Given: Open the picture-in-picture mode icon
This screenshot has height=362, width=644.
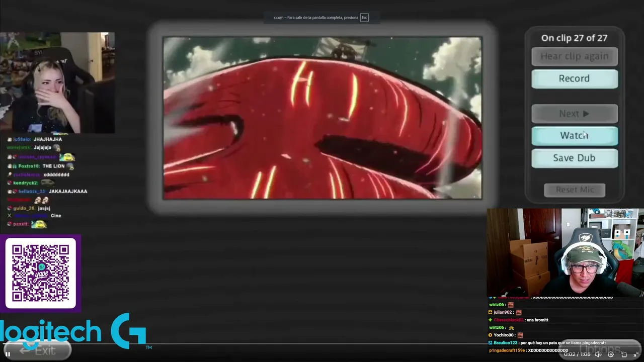Looking at the screenshot, I should [624, 354].
